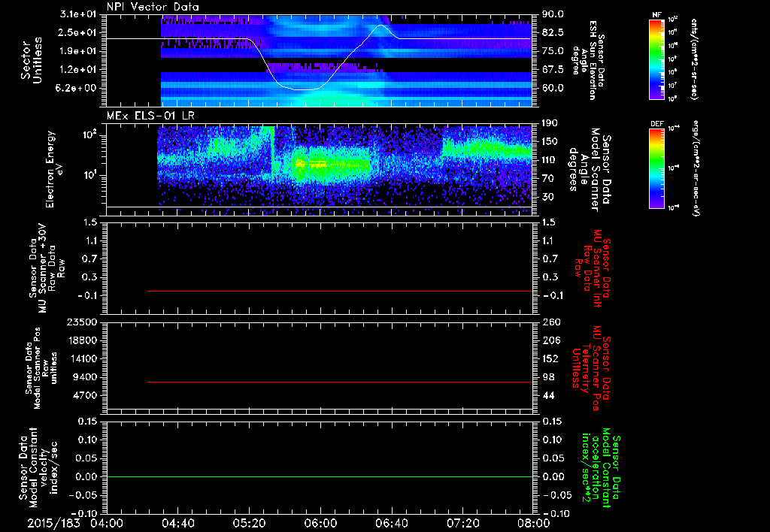This screenshot has height=532, width=770.
Task: Click the 1.9e+01 sector tick value
Action: click(78, 51)
